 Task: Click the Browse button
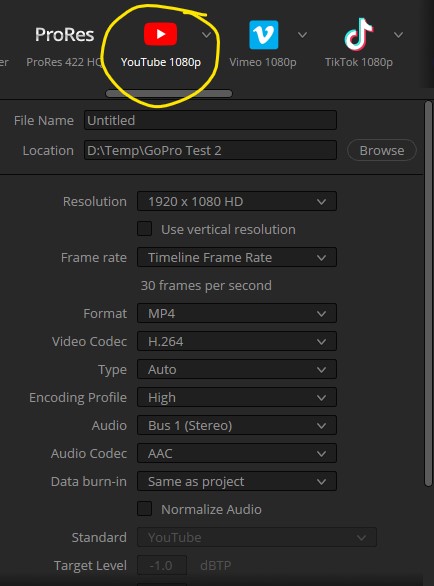click(x=382, y=150)
